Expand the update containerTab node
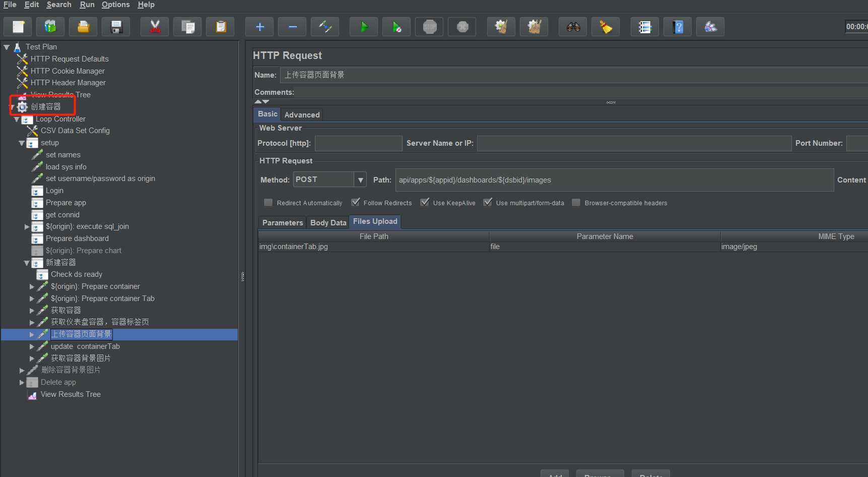868x477 pixels. [32, 347]
